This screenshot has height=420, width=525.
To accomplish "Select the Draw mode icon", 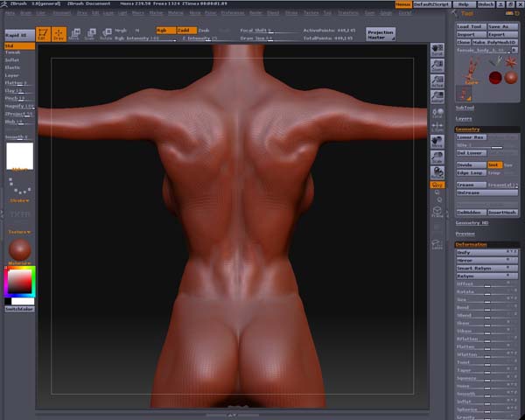I will [59, 34].
